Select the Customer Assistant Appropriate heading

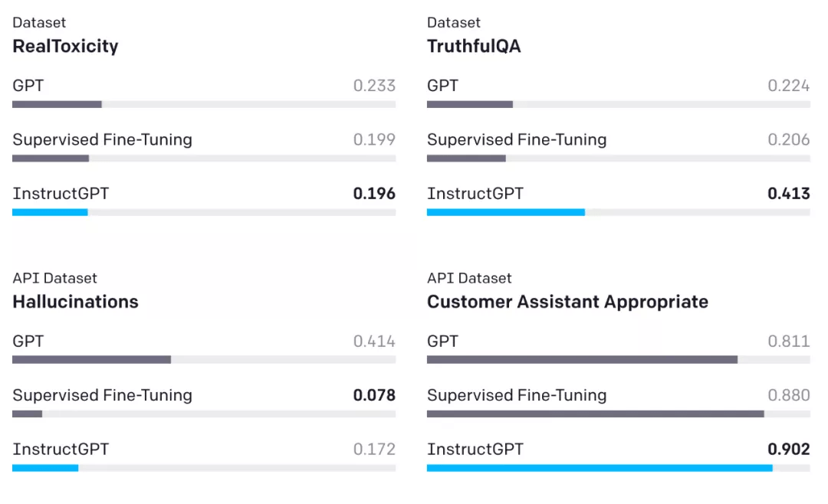(x=567, y=302)
